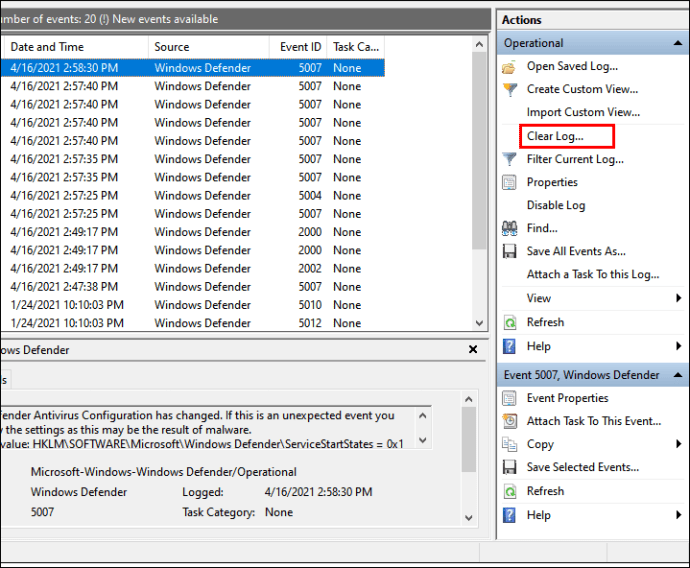Click Attach Task To This Event label

[594, 421]
